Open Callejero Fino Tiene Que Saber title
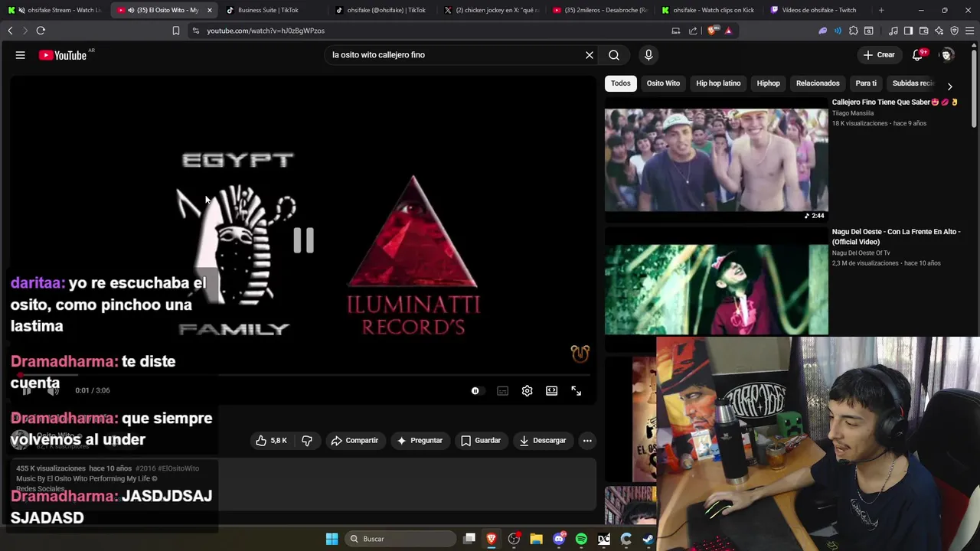This screenshot has width=980, height=551. click(895, 103)
